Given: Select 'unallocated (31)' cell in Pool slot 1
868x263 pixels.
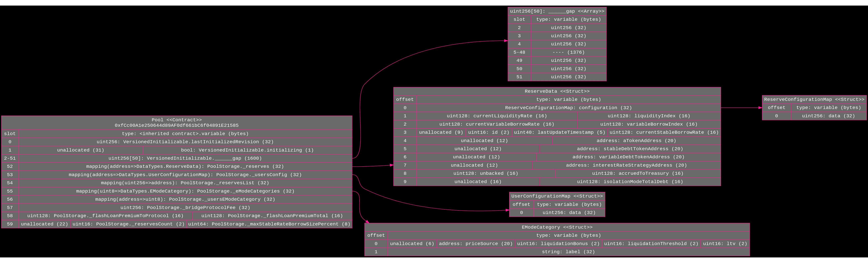Looking at the screenshot, I should tap(81, 150).
